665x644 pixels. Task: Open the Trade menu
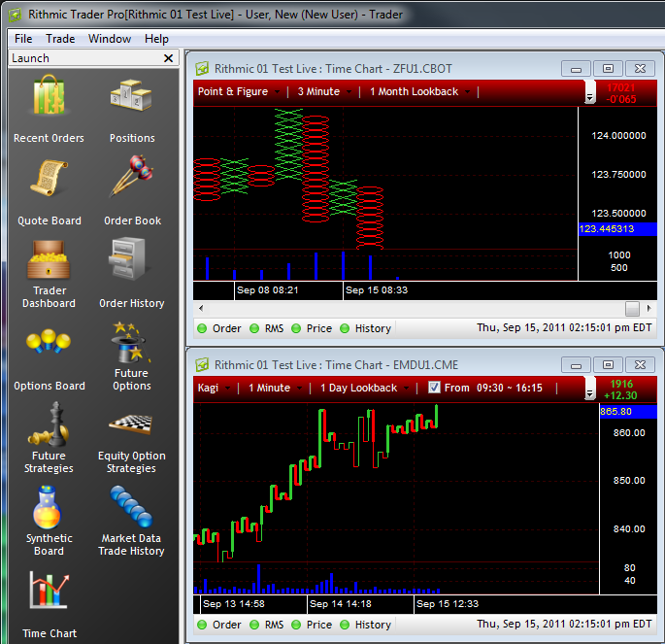60,39
